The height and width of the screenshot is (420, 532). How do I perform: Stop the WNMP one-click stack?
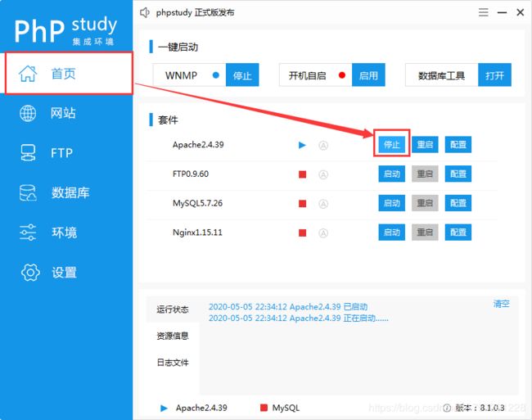click(x=242, y=75)
